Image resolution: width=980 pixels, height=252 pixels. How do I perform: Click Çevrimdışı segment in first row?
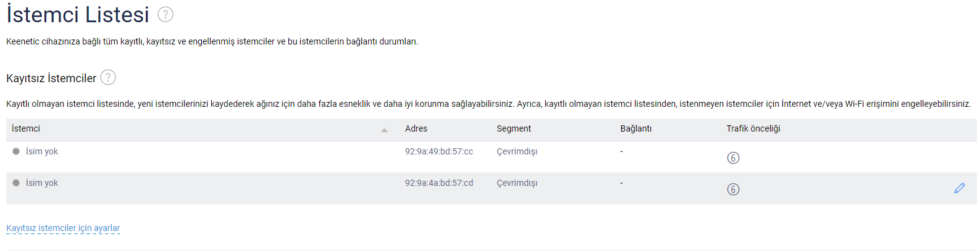click(517, 151)
